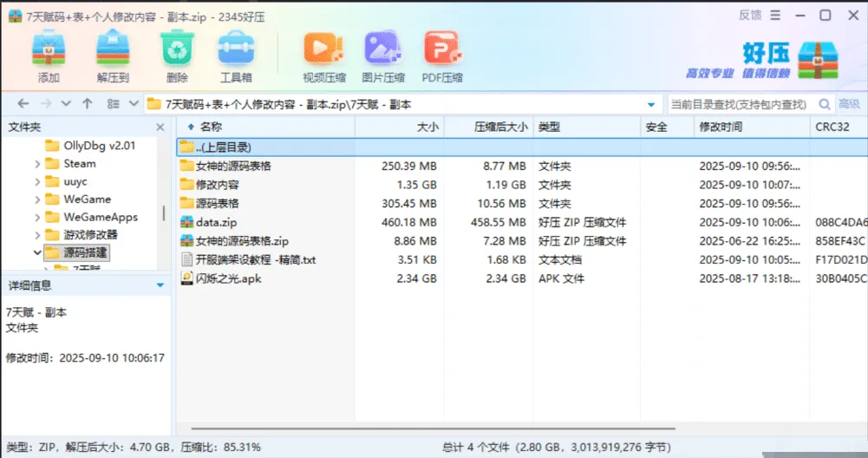Image resolution: width=868 pixels, height=458 pixels.
Task: Select the Steam folder in tree
Action: 70,163
